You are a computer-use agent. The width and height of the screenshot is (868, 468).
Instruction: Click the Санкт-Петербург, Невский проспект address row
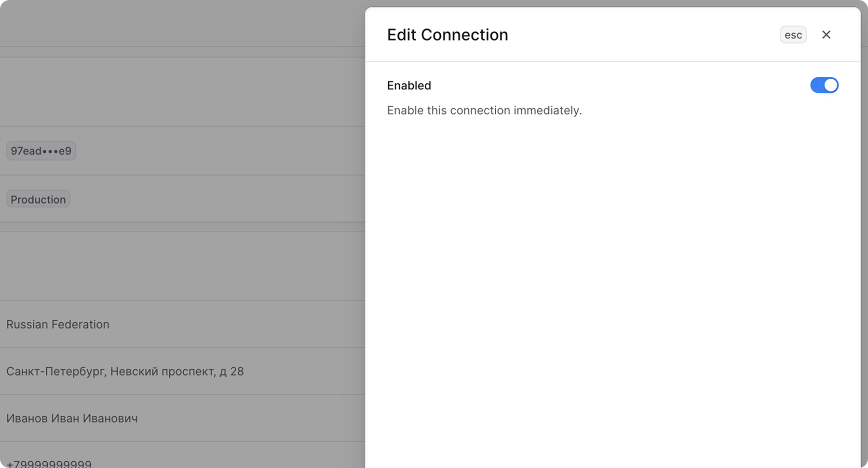pos(125,372)
